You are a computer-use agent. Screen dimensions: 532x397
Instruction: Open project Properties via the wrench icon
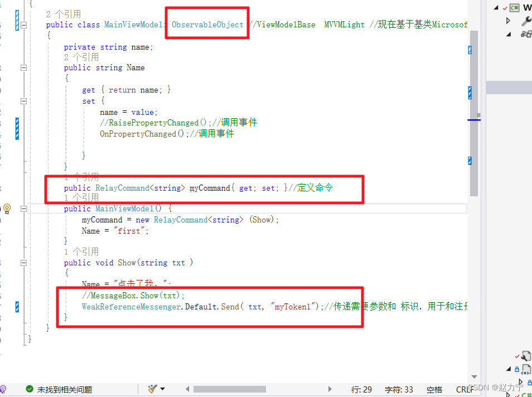point(526,21)
